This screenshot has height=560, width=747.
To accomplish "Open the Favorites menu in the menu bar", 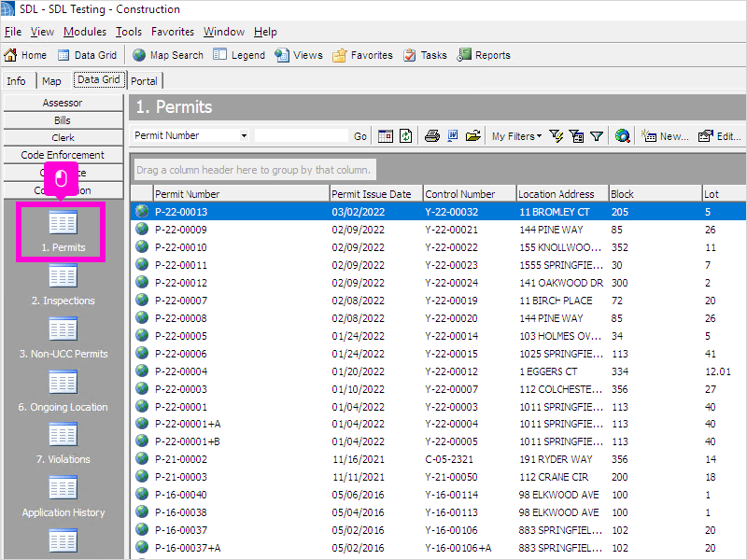I will tap(173, 32).
